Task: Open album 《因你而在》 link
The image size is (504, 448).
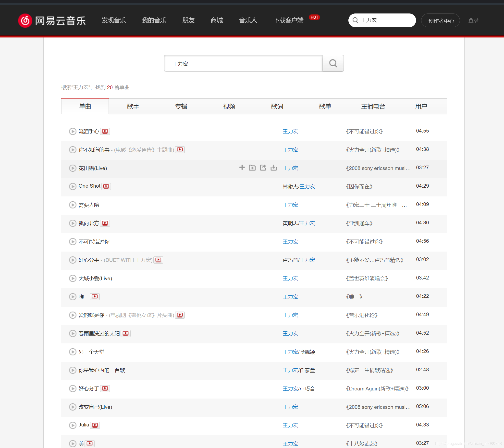Action: 359,187
